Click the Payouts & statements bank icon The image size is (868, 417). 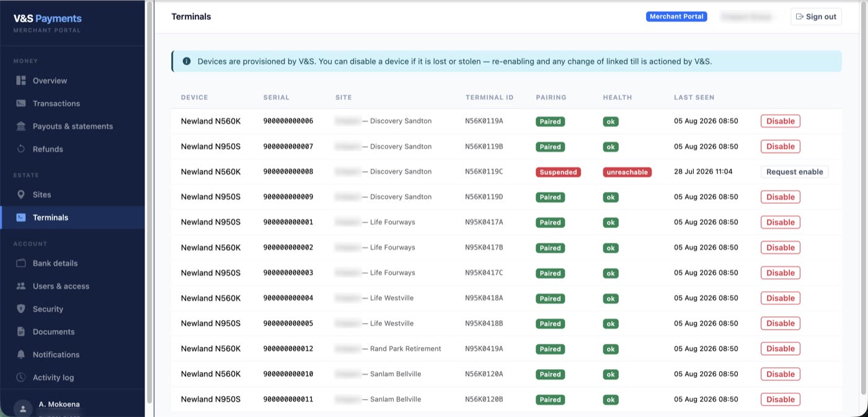pyautogui.click(x=21, y=126)
